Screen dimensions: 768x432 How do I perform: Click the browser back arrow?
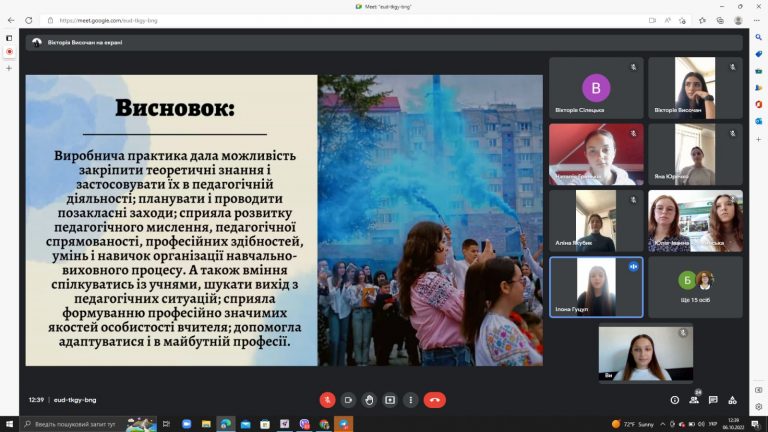11,21
